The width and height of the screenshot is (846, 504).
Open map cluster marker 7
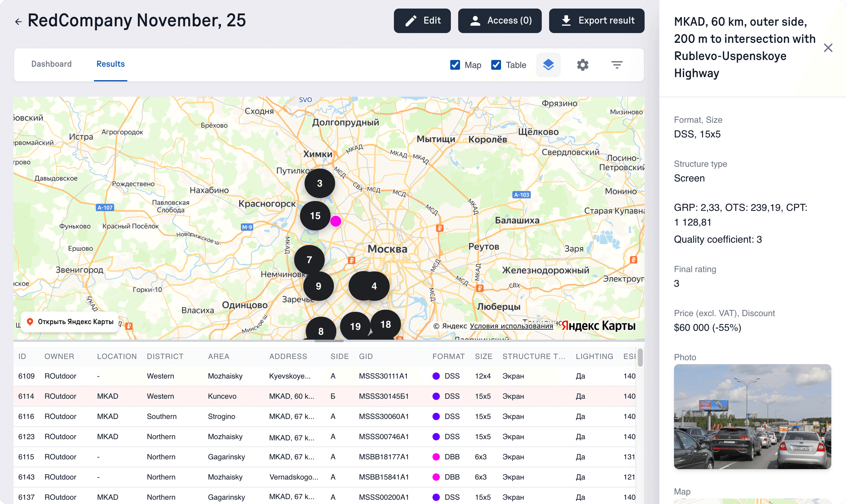click(309, 260)
